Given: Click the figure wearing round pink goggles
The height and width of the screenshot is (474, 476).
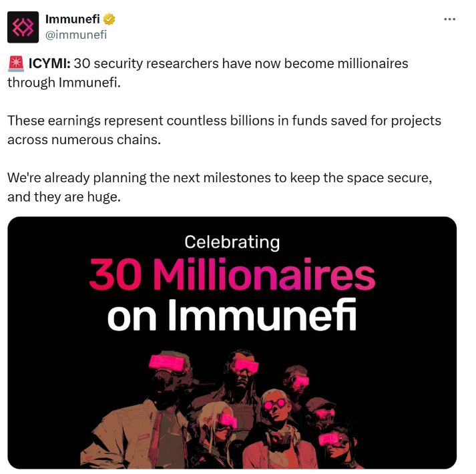Looking at the screenshot, I should tap(275, 425).
